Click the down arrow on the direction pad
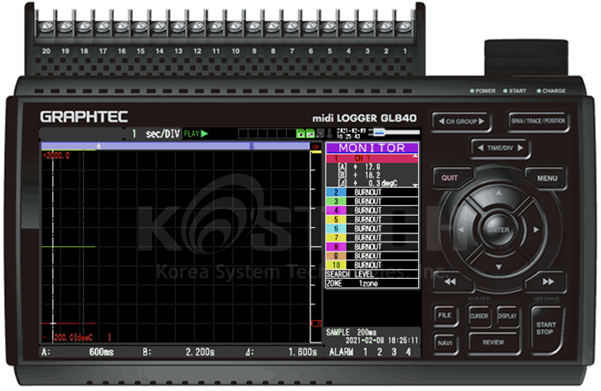This screenshot has height=391, width=601. pos(499,266)
